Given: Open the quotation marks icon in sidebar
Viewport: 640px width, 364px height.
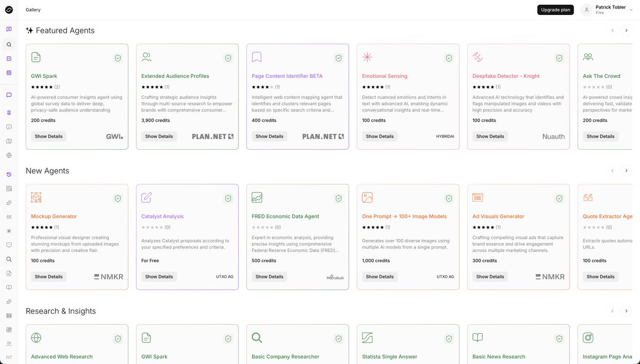Looking at the screenshot, I should (x=9, y=217).
